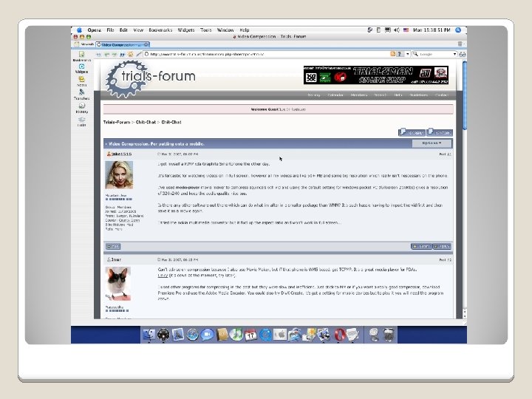This screenshot has width=532, height=399.
Task: Launch QuickTime Player from the Dock
Action: coord(266,335)
